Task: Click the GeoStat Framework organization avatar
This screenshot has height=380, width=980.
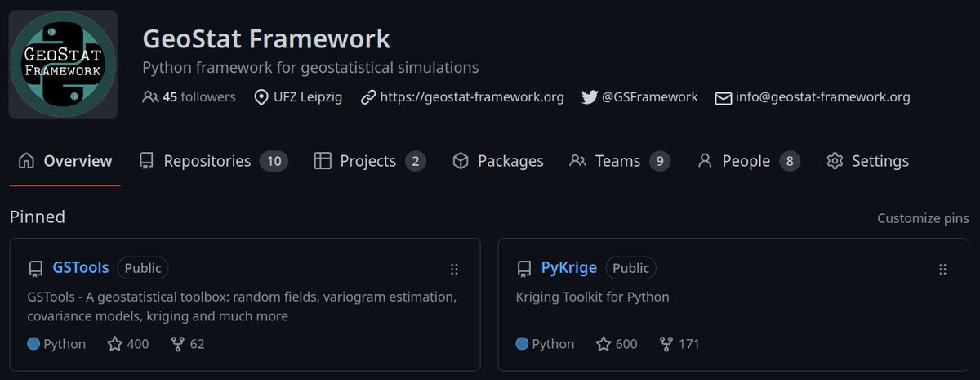Action: click(63, 65)
